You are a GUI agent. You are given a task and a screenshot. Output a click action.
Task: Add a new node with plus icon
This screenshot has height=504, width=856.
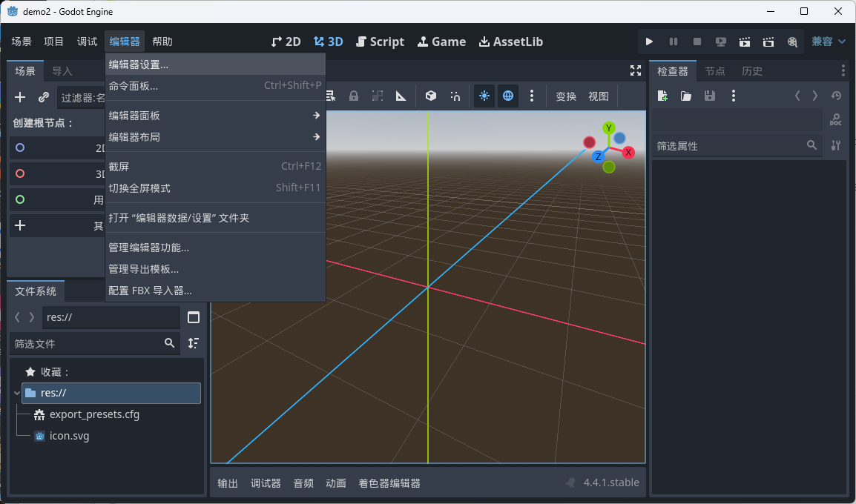point(20,97)
